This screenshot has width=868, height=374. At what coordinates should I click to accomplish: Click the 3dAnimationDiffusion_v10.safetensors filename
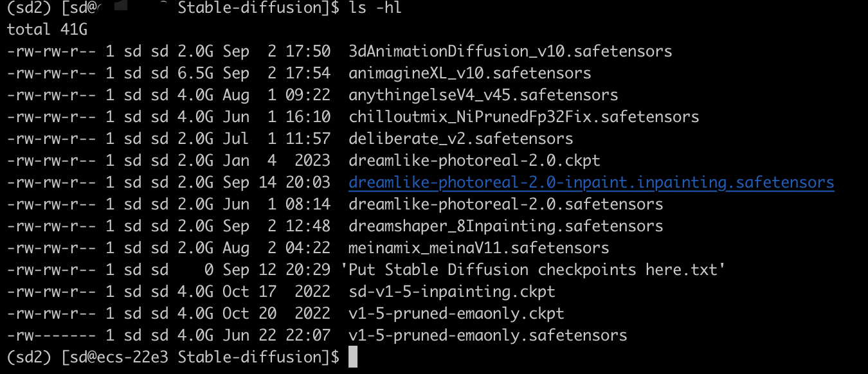(x=511, y=51)
